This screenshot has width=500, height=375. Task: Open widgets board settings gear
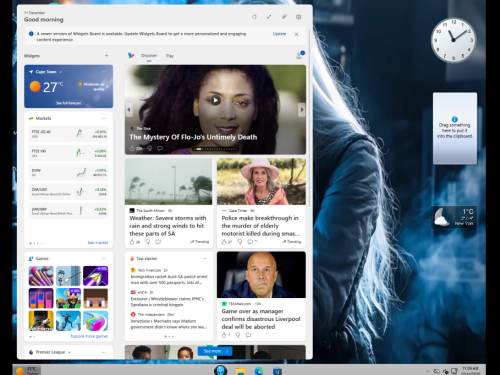coord(298,17)
